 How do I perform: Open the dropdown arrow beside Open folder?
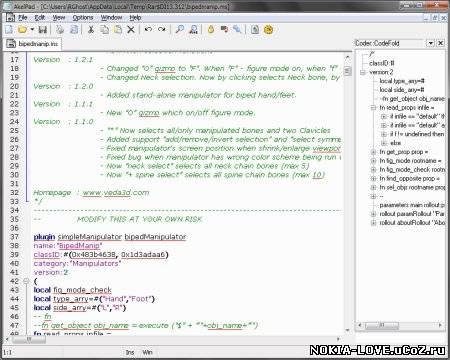pos(32,30)
